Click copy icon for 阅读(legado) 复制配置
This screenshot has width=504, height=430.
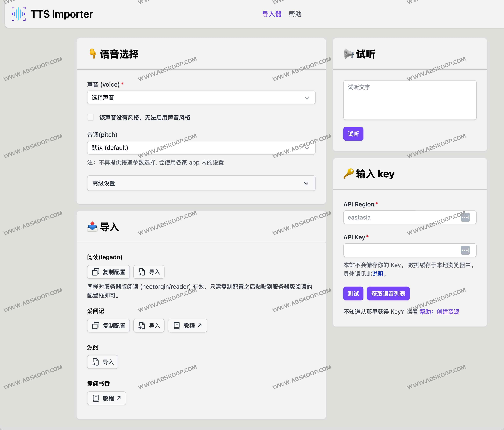tap(96, 272)
